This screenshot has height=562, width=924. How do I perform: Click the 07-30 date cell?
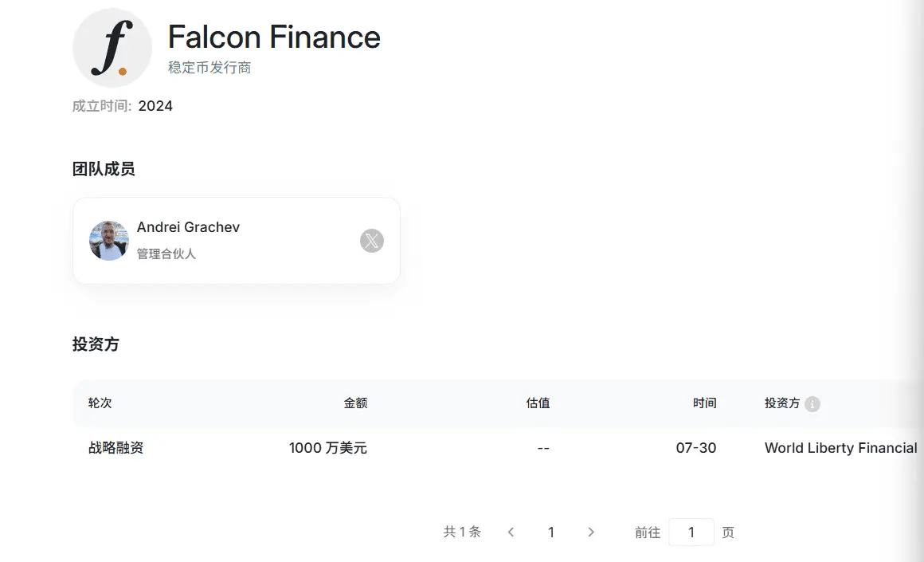click(696, 447)
